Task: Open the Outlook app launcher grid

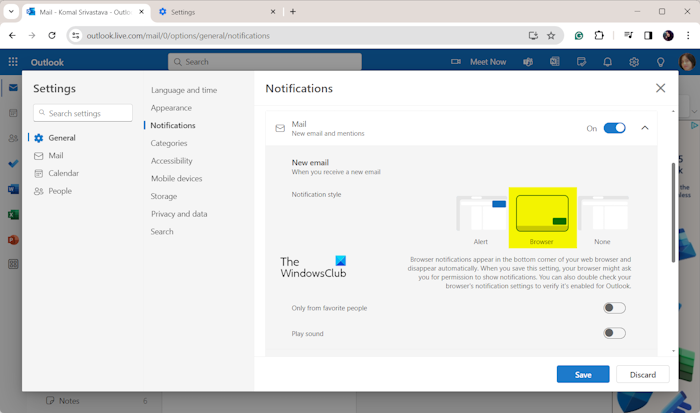Action: (x=13, y=62)
